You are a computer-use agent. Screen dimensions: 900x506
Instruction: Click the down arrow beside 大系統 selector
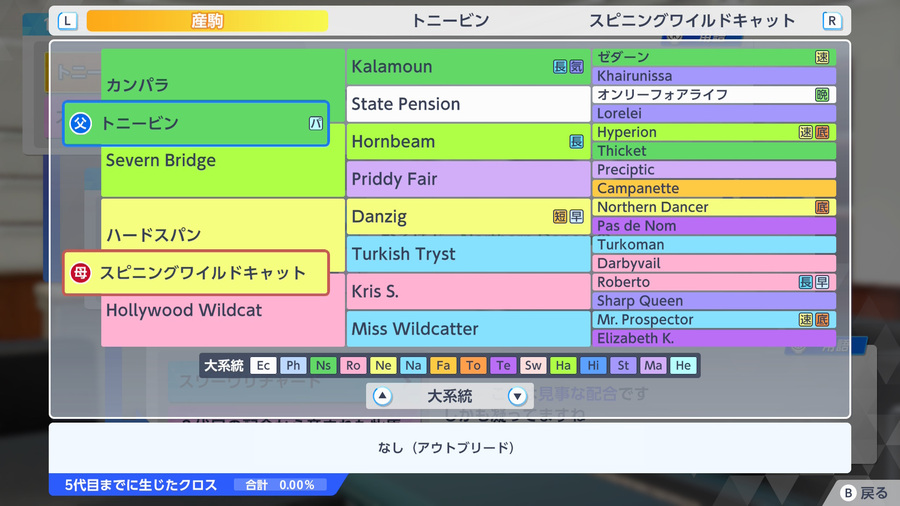[517, 396]
